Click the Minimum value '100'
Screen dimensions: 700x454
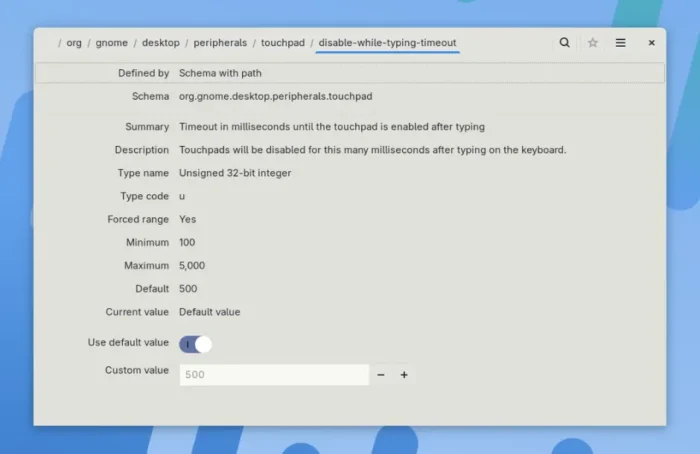[187, 242]
